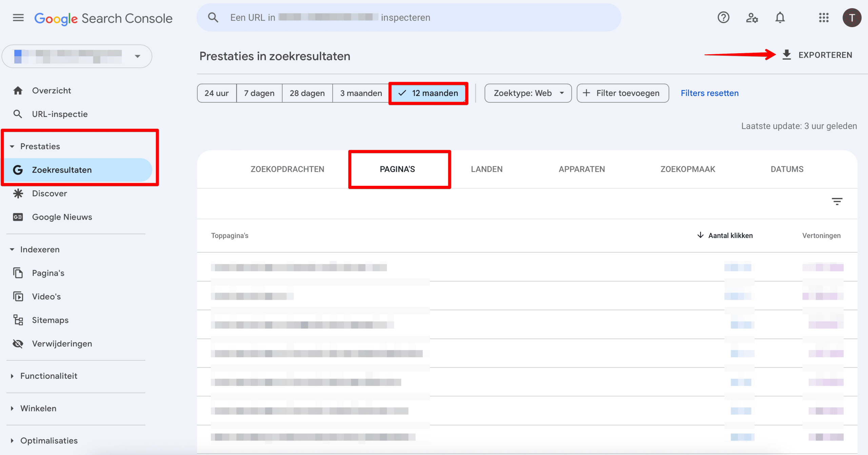Switch to the Zoekopdrachten tab

tap(287, 169)
